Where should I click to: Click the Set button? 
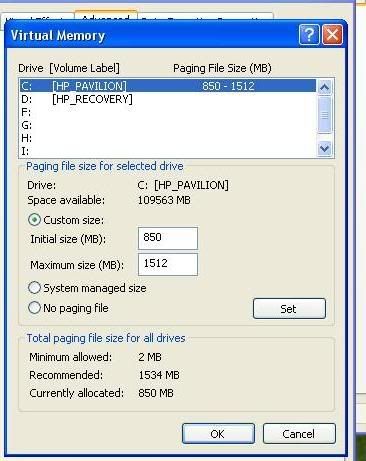point(289,309)
